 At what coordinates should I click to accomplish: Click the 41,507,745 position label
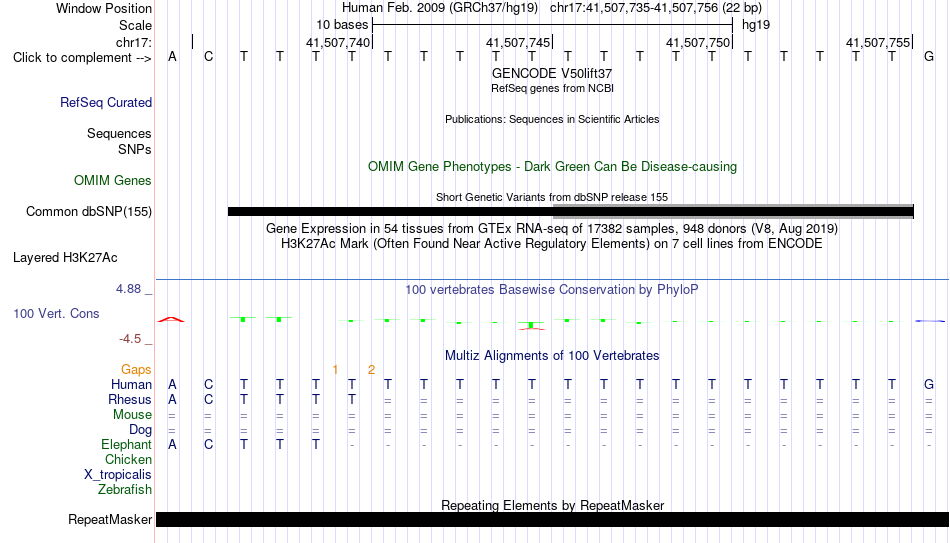(x=518, y=42)
